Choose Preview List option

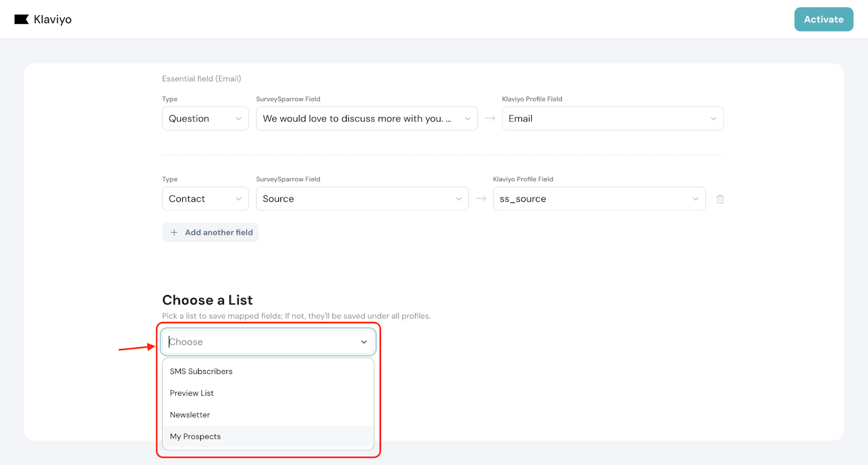click(x=192, y=393)
